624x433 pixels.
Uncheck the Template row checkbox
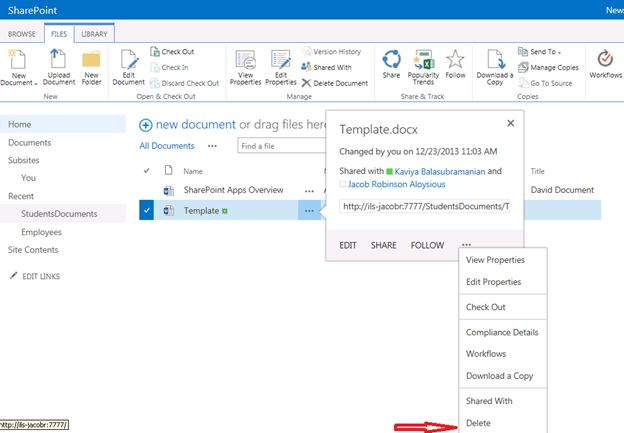[x=147, y=210]
